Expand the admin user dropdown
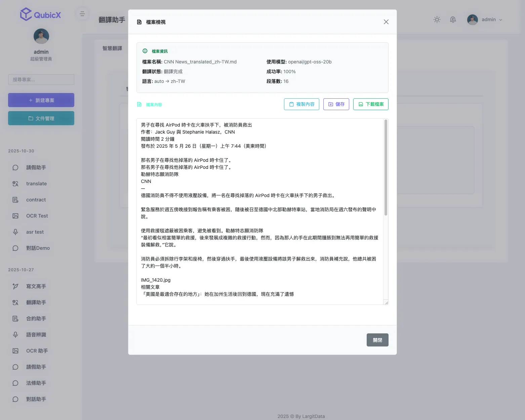525x420 pixels. [x=485, y=19]
